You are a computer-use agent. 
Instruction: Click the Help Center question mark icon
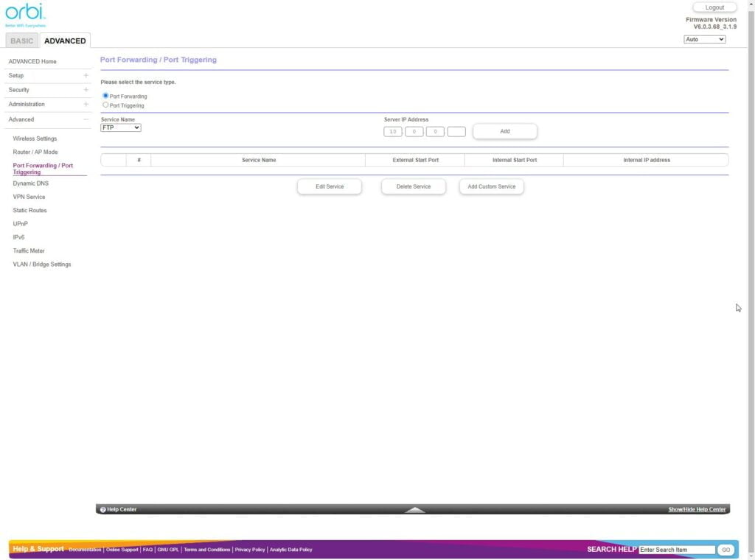103,509
